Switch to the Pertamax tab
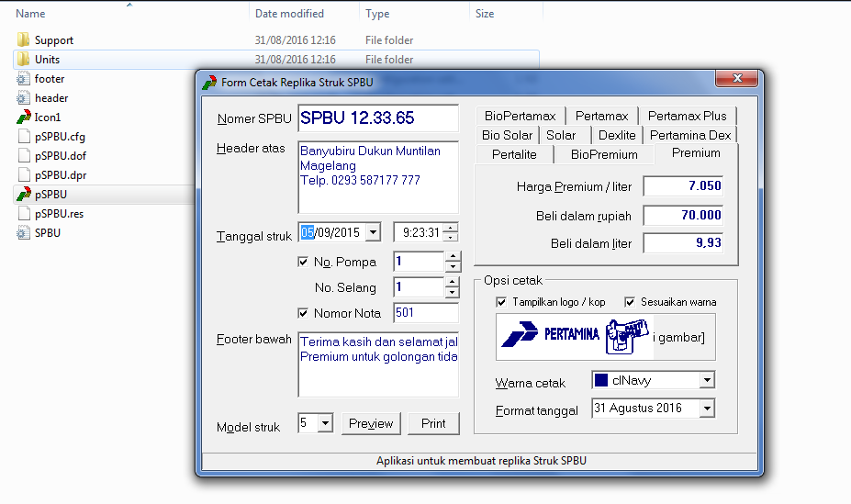 click(601, 116)
